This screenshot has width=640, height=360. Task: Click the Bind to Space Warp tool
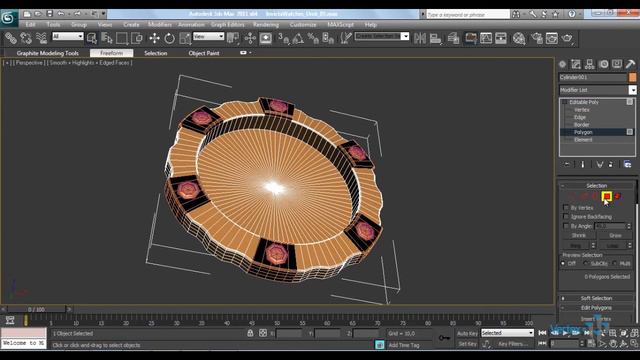tap(41, 38)
